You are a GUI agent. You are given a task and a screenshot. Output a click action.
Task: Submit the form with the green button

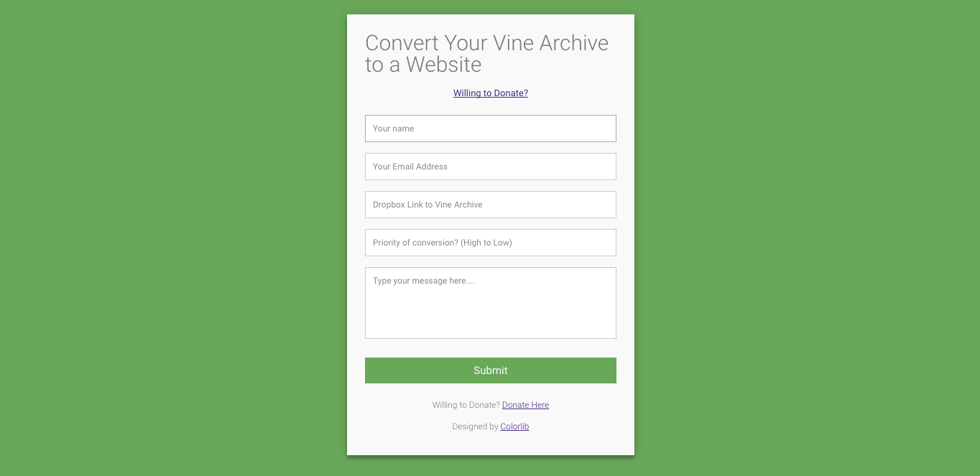(x=490, y=370)
